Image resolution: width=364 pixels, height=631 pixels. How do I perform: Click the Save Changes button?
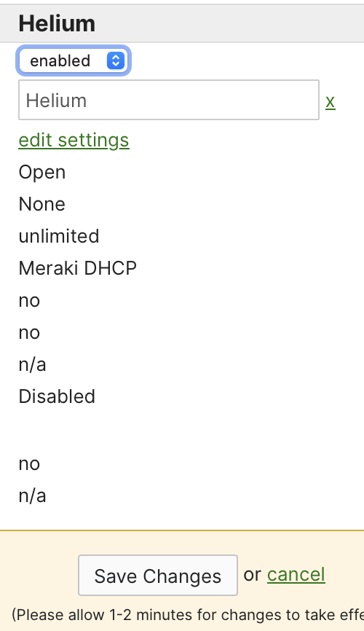pyautogui.click(x=158, y=576)
